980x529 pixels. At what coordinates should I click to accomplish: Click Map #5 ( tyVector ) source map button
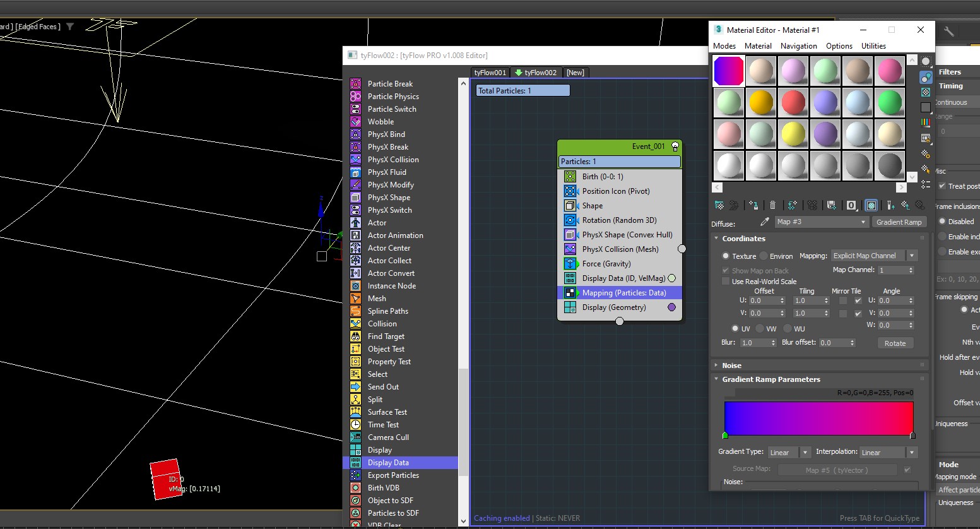coord(837,470)
